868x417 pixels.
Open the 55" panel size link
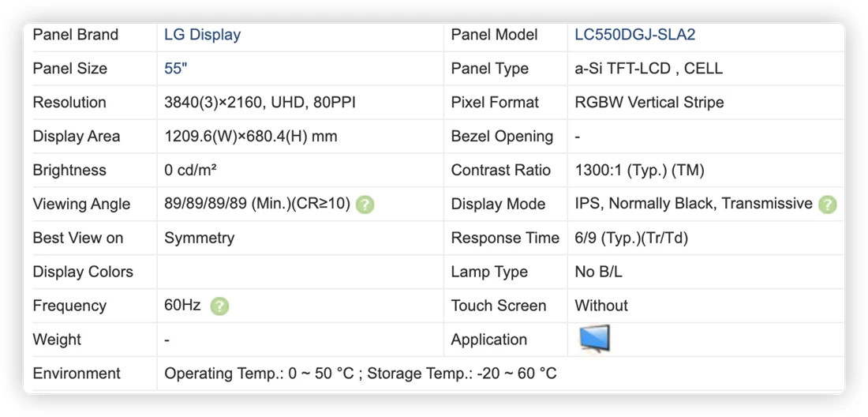[x=175, y=69]
